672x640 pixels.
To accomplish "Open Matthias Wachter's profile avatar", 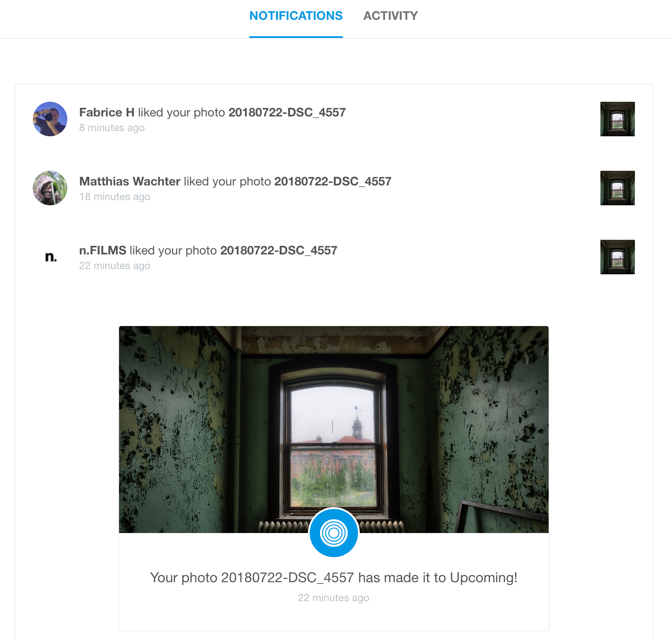I will tap(50, 188).
